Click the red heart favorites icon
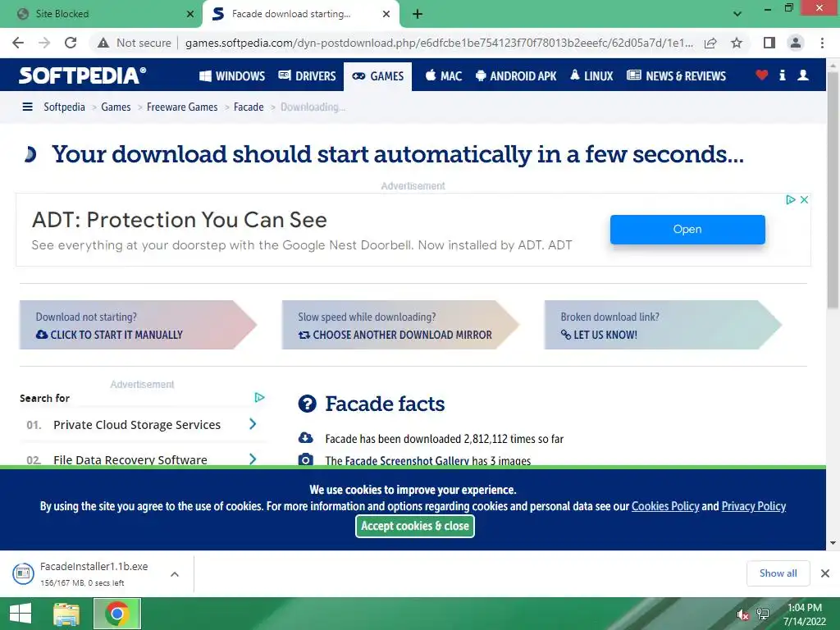The image size is (840, 630). [762, 75]
